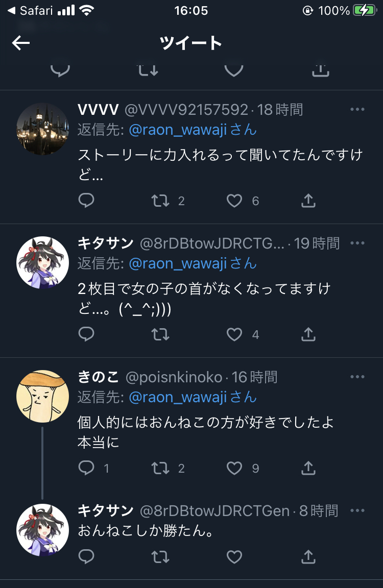Like キタサン's tweet with 4 likes

coord(234,334)
